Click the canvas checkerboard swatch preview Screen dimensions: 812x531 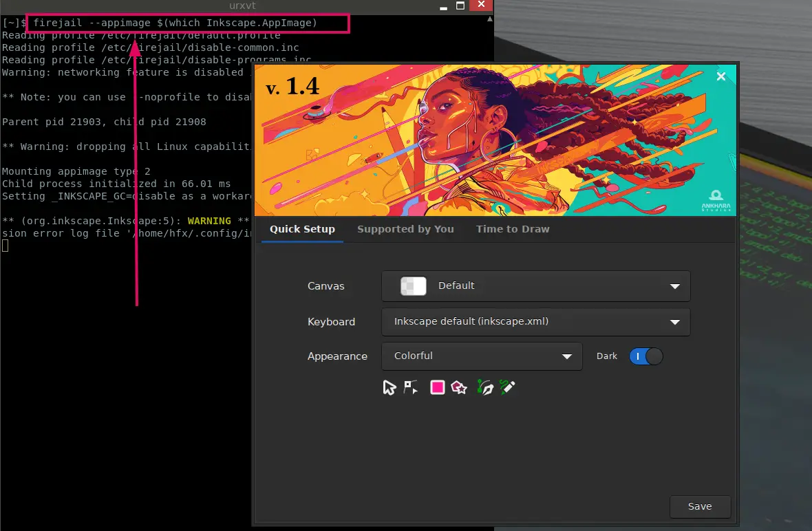tap(414, 285)
